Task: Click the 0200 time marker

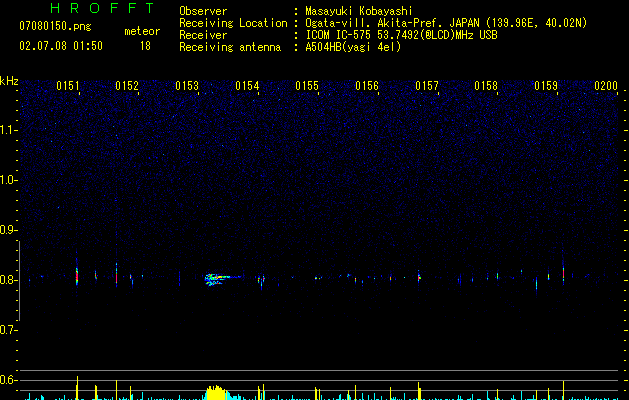Action: pyautogui.click(x=606, y=86)
